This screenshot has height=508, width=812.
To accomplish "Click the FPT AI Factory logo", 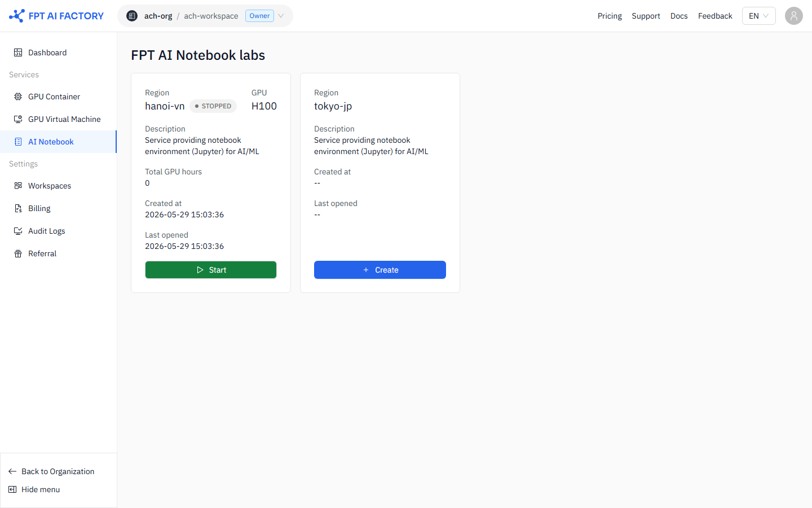I will pyautogui.click(x=56, y=16).
